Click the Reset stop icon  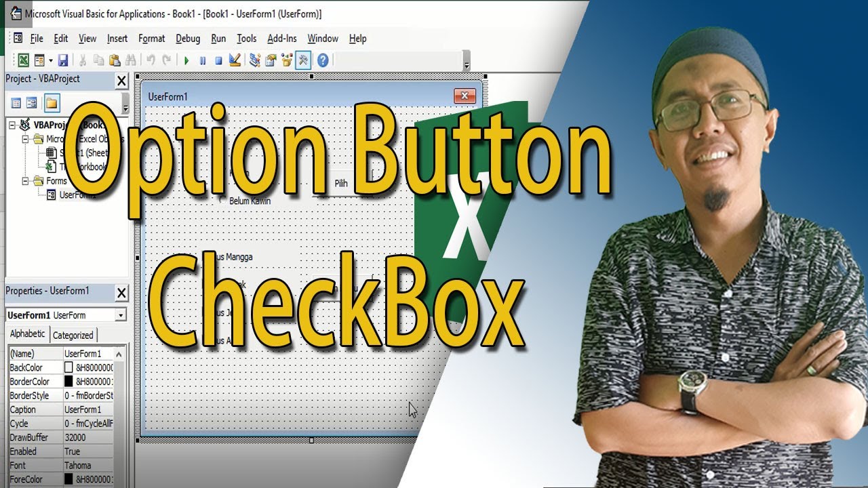click(218, 60)
